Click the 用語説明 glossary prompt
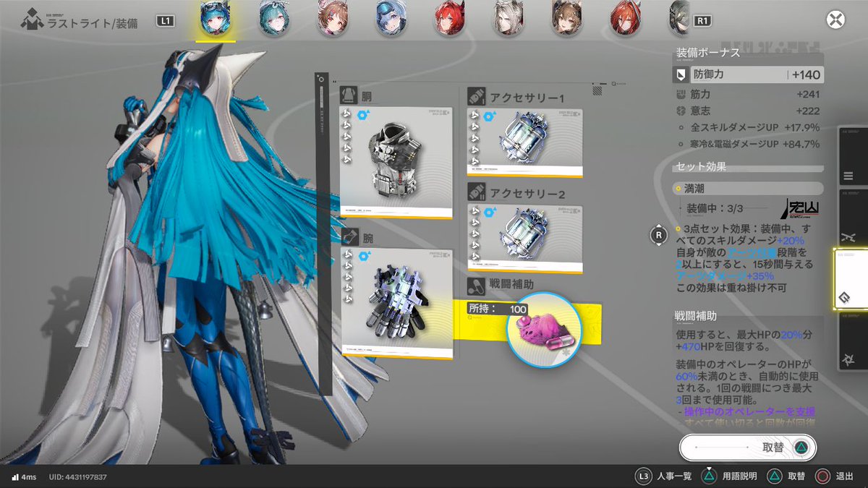868x488 pixels. (x=728, y=476)
